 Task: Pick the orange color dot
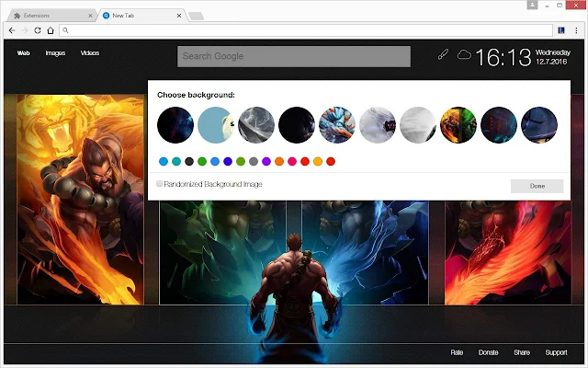tap(279, 162)
